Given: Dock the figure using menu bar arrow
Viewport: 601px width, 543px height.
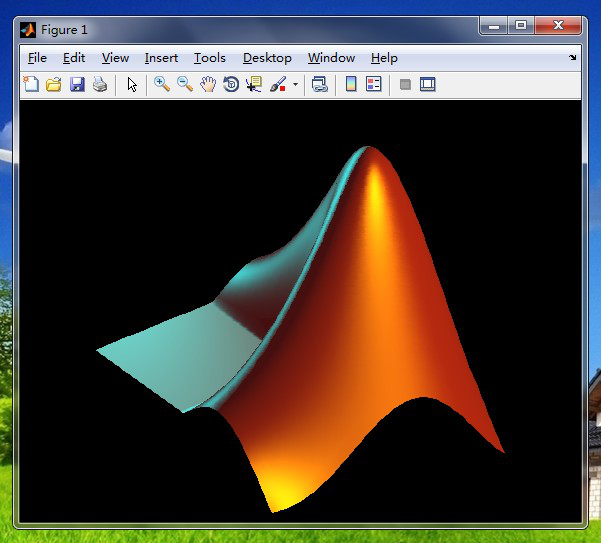Looking at the screenshot, I should [x=573, y=58].
